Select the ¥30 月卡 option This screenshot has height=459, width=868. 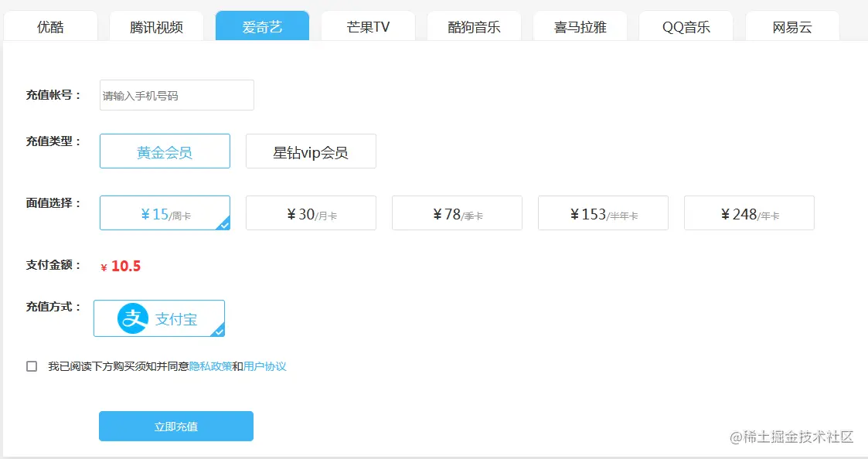311,213
